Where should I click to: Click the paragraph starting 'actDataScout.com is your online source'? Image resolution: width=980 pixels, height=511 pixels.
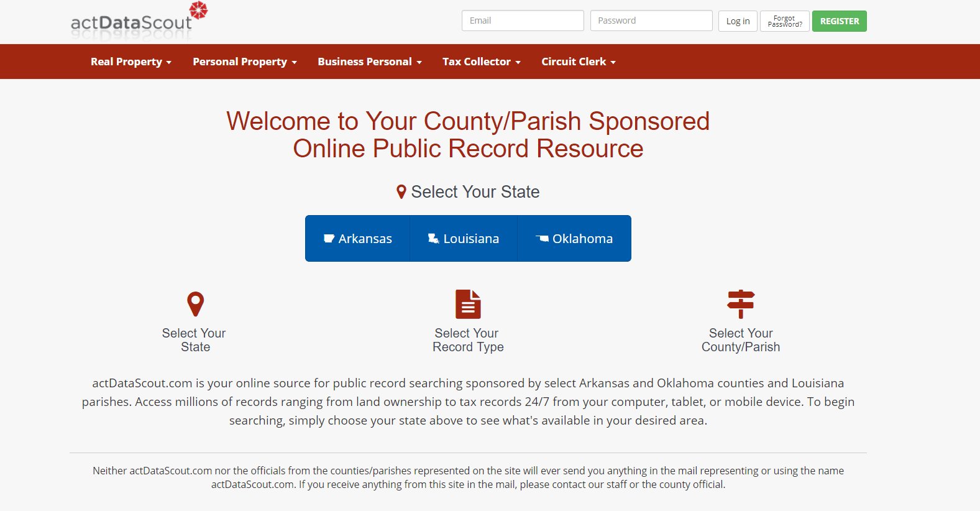click(468, 402)
